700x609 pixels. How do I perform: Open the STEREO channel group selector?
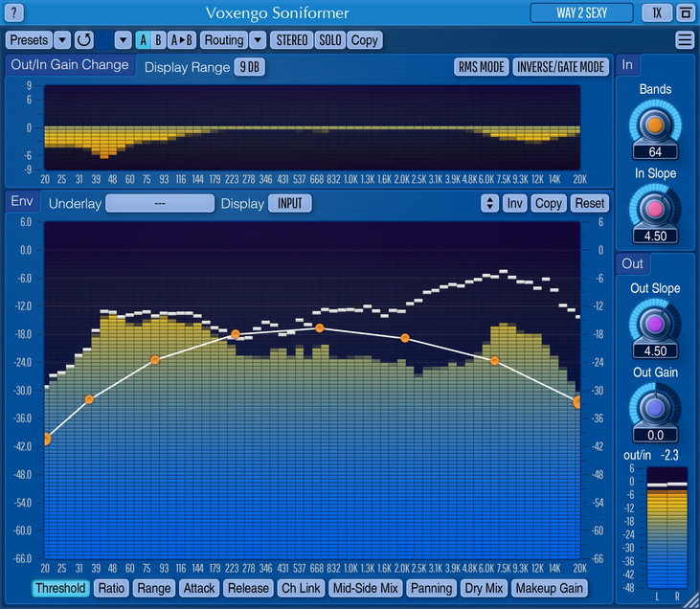point(291,40)
